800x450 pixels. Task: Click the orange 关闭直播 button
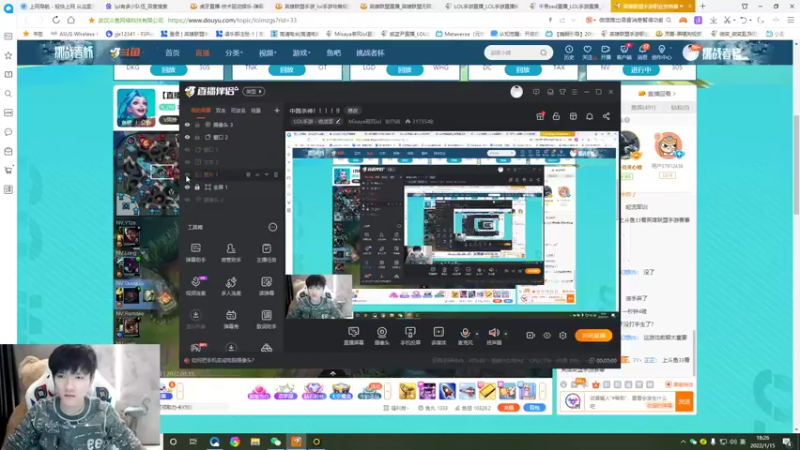(x=593, y=335)
